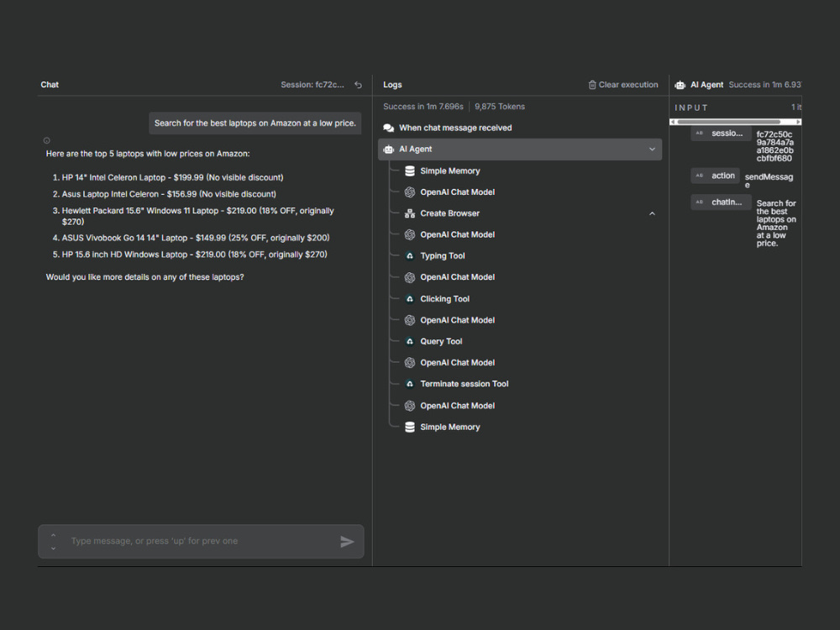Click the Clear execution button

click(623, 85)
